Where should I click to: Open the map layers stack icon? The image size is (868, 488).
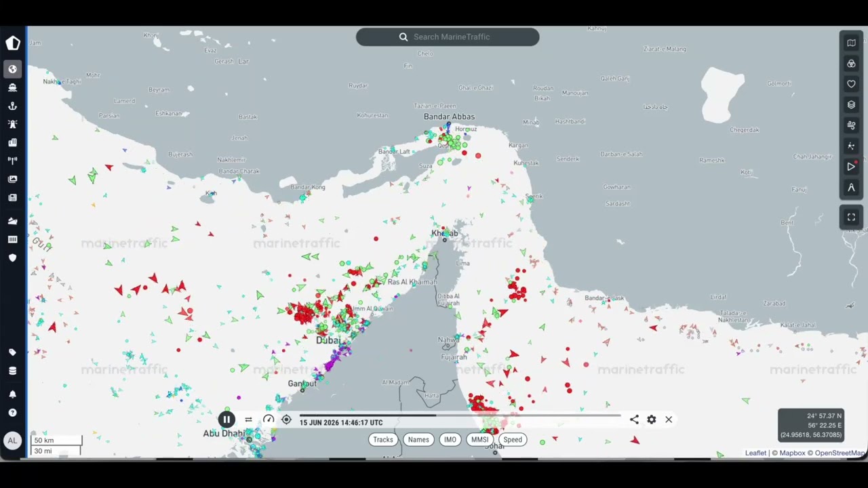pyautogui.click(x=851, y=104)
